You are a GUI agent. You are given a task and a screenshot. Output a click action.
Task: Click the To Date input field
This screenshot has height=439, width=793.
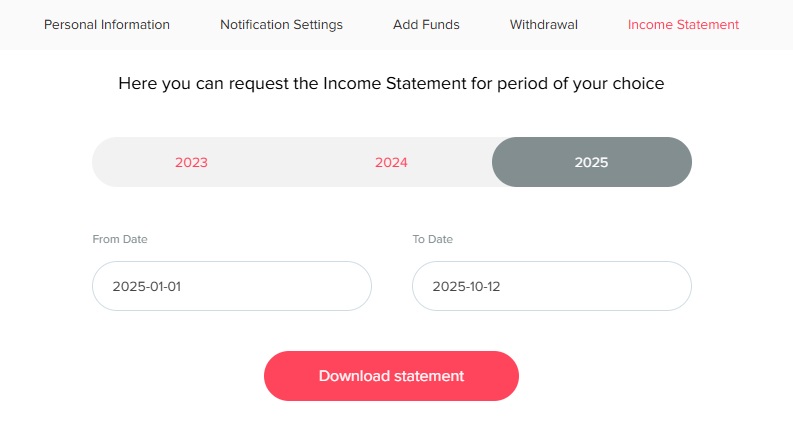click(x=552, y=286)
